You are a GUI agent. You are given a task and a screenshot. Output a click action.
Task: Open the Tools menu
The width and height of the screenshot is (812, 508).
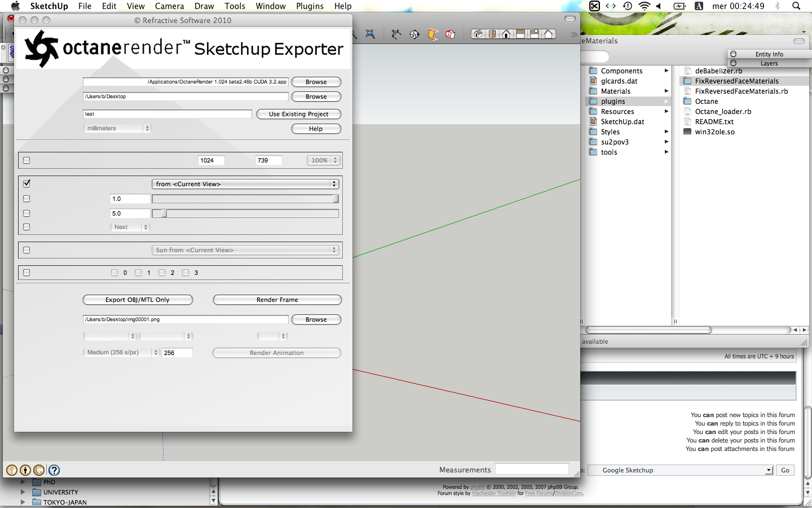click(235, 6)
